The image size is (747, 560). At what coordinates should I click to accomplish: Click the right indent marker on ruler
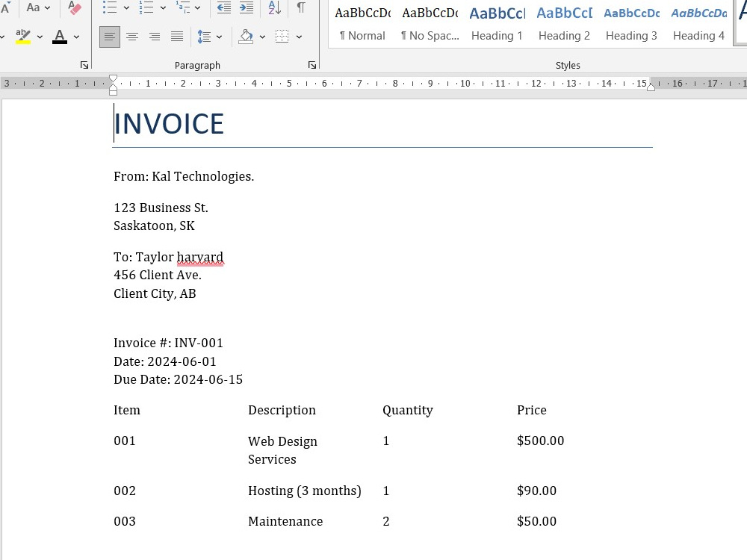point(651,87)
